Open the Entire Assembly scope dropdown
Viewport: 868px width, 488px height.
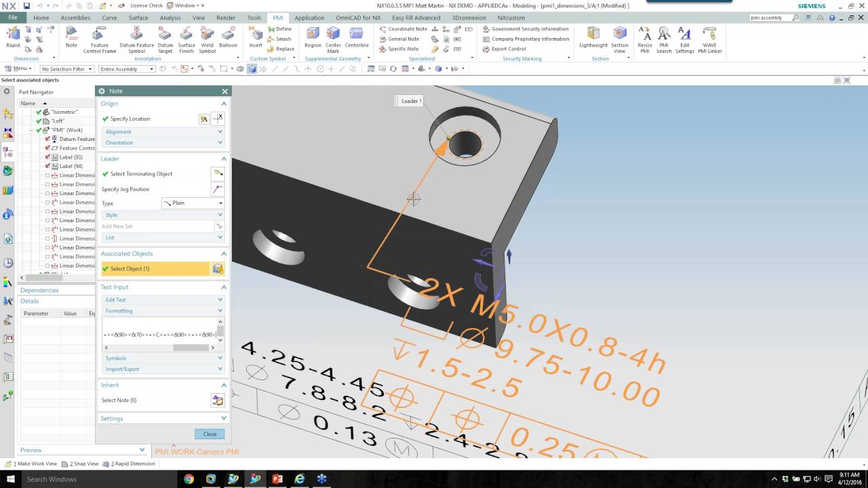coord(127,69)
